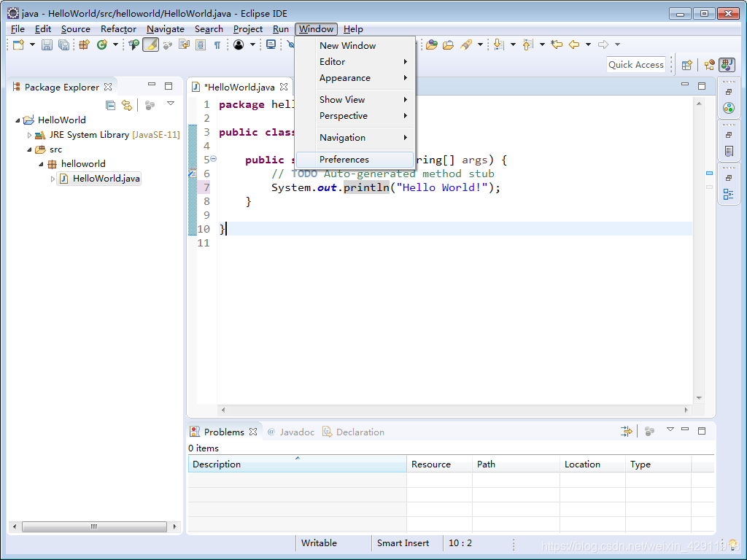Open the New Java Class dropdown arrow

click(x=115, y=44)
